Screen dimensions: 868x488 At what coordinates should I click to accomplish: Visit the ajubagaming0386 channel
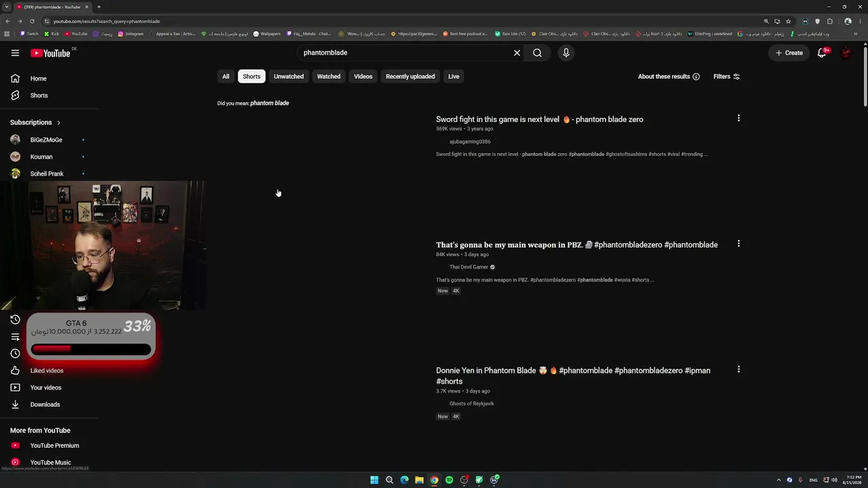[470, 142]
